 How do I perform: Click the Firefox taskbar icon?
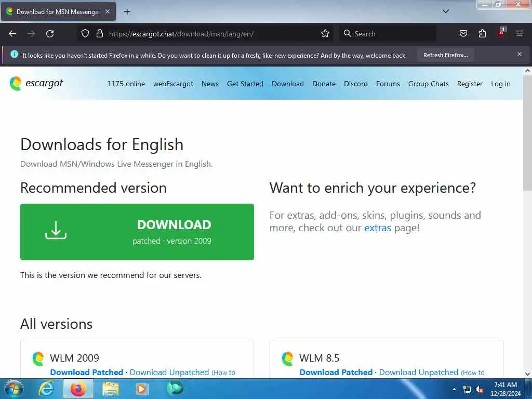(x=78, y=389)
